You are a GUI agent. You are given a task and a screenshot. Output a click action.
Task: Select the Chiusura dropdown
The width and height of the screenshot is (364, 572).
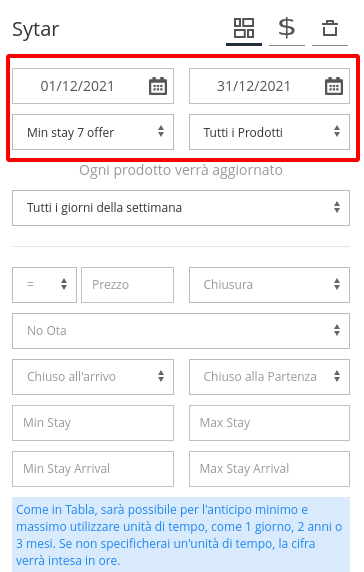point(269,285)
